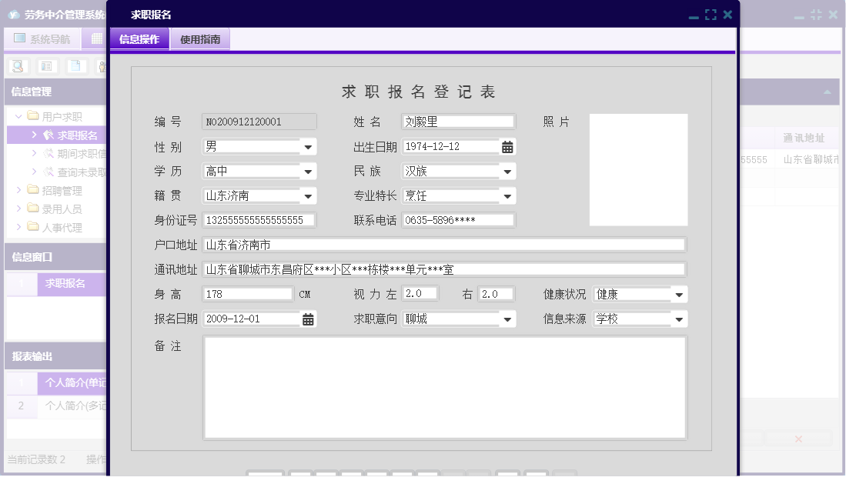Open the 报名日期 calendar picker

tap(308, 318)
